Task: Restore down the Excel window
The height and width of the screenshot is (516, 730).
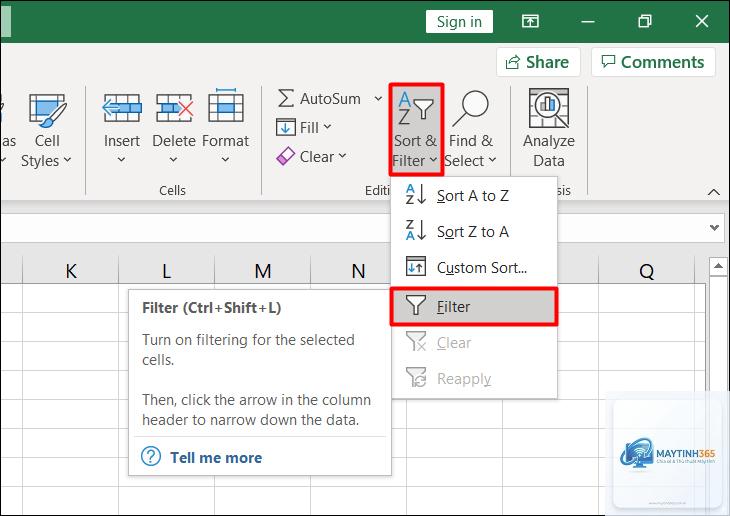Action: click(x=645, y=21)
